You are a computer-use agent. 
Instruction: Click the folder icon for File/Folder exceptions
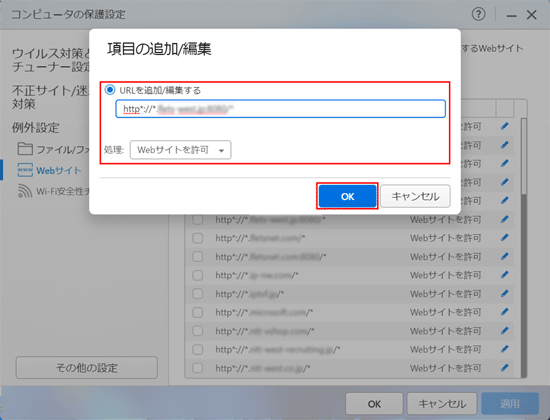25,149
